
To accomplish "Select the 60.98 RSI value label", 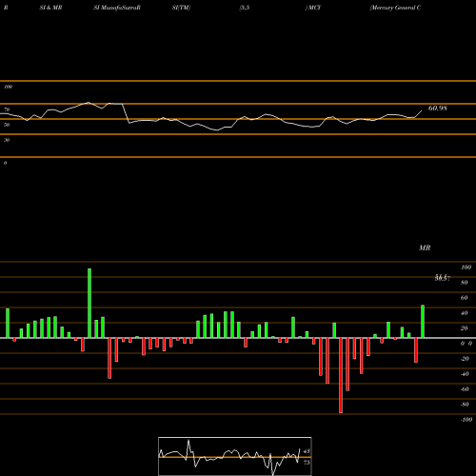I will coord(438,109).
